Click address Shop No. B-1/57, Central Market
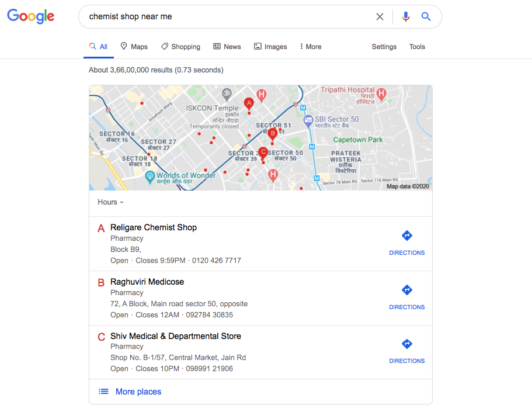 point(178,357)
